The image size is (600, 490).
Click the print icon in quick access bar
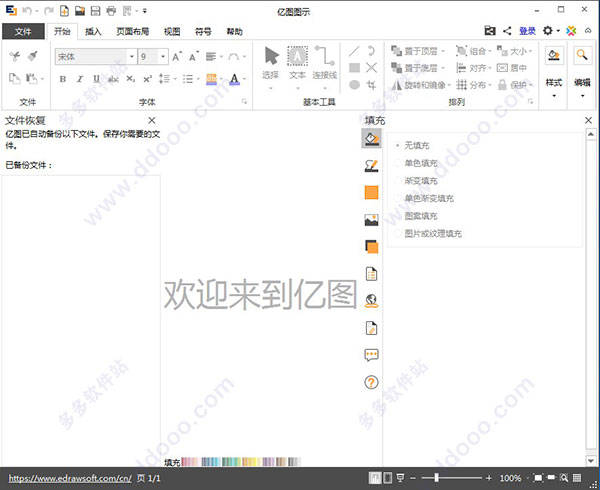click(111, 11)
